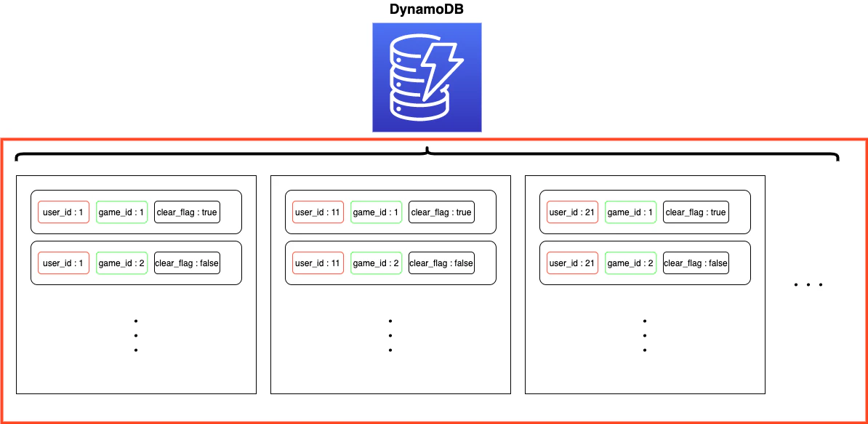868x424 pixels.
Task: Select user_id : 1 beside game_id : 2
Action: [x=64, y=263]
